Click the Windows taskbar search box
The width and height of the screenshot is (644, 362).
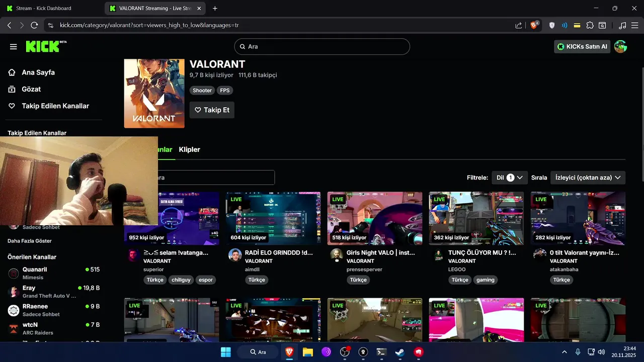click(x=258, y=352)
